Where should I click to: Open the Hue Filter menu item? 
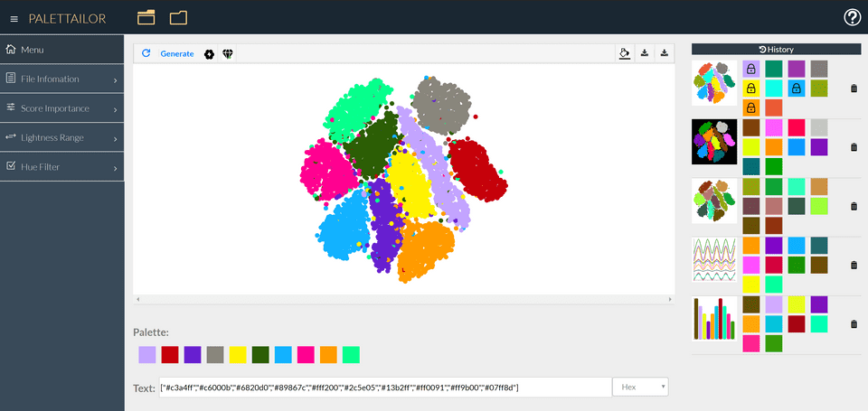[x=61, y=167]
